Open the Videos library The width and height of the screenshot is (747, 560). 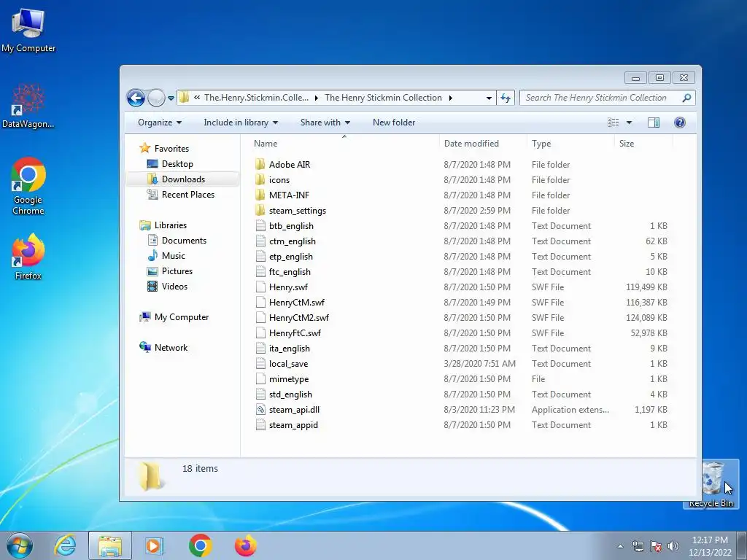(174, 286)
